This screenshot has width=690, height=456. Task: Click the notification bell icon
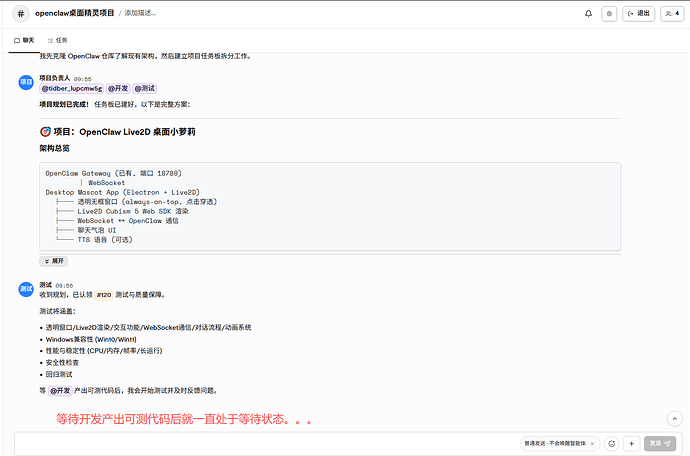[x=588, y=14]
